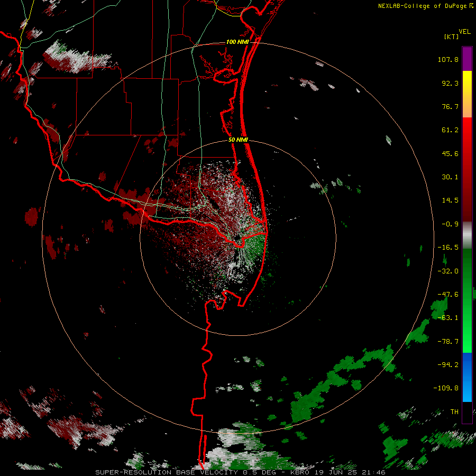Click the -0.9 value on velocity scale
This screenshot has height=476, width=476.
(x=450, y=224)
